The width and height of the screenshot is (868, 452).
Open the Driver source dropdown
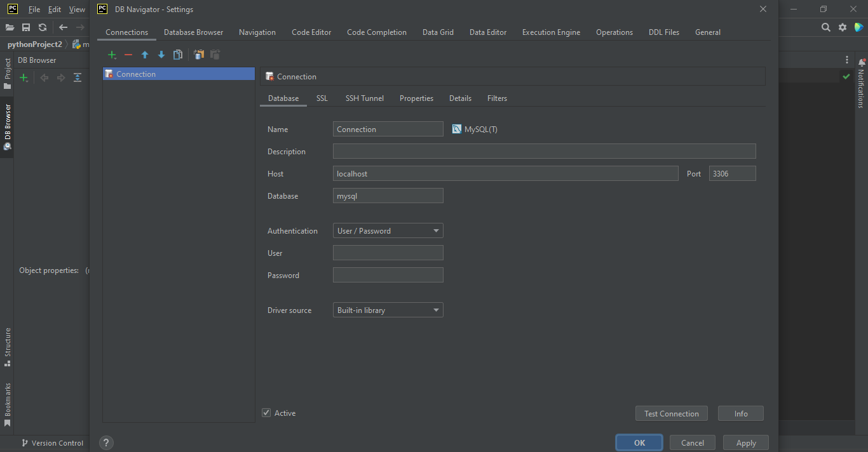[x=437, y=310]
